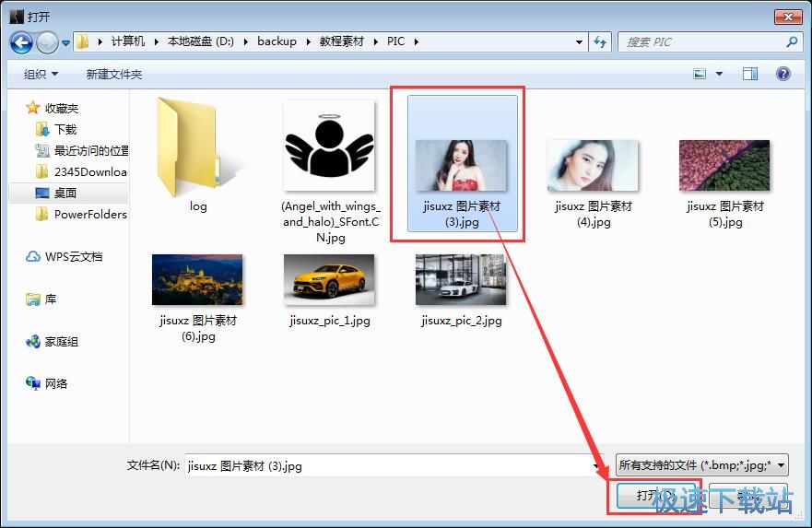
Task: Select WPS云文档 in sidebar
Action: pos(74,257)
